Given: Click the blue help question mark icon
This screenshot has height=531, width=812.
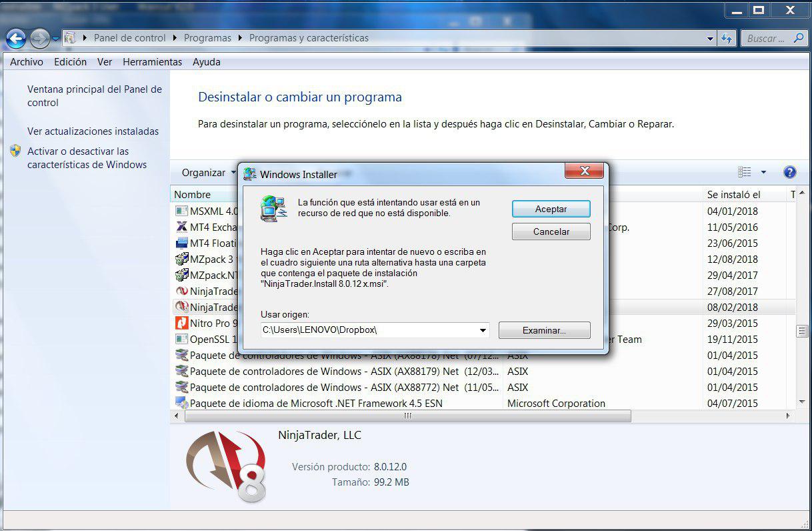Looking at the screenshot, I should pyautogui.click(x=790, y=172).
